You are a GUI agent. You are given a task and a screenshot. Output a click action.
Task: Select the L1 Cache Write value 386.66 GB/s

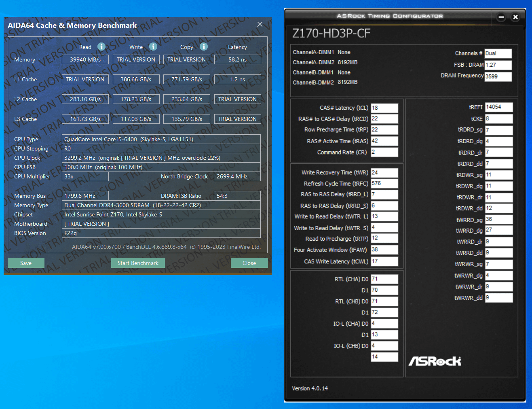coord(136,79)
